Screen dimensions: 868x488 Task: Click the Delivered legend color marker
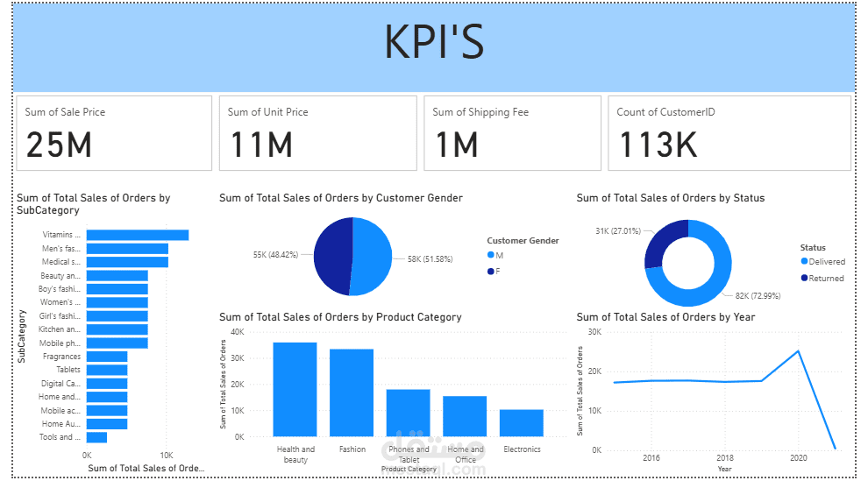coord(804,261)
